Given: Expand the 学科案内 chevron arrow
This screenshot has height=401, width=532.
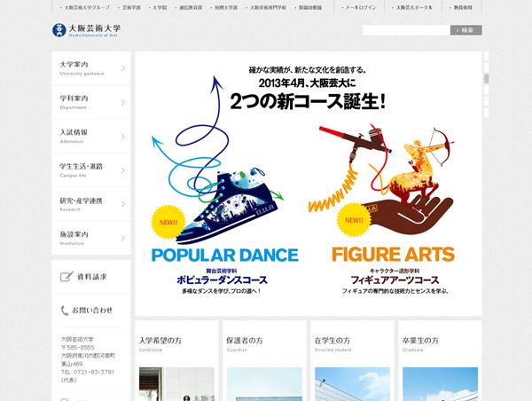Looking at the screenshot, I should (x=123, y=103).
